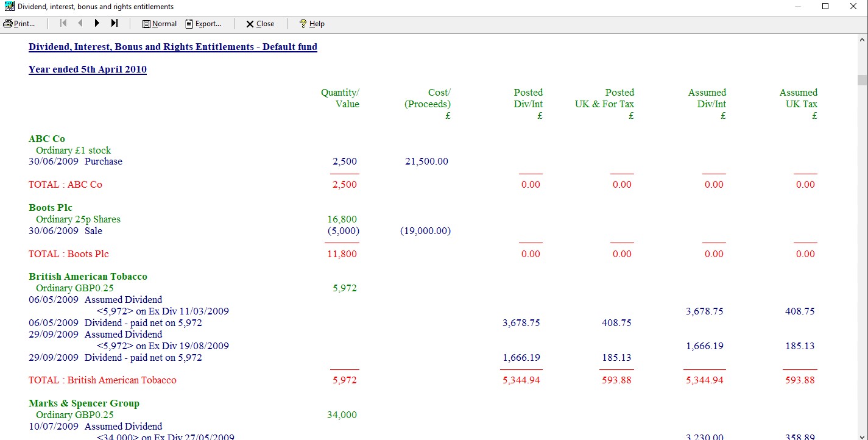Viewport: 868px width, 440px height.
Task: Click the application icon in the title bar
Action: pyautogui.click(x=9, y=7)
